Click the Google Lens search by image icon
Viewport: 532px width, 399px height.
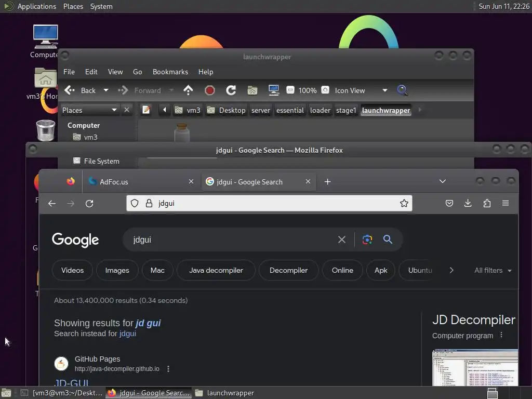(x=367, y=240)
